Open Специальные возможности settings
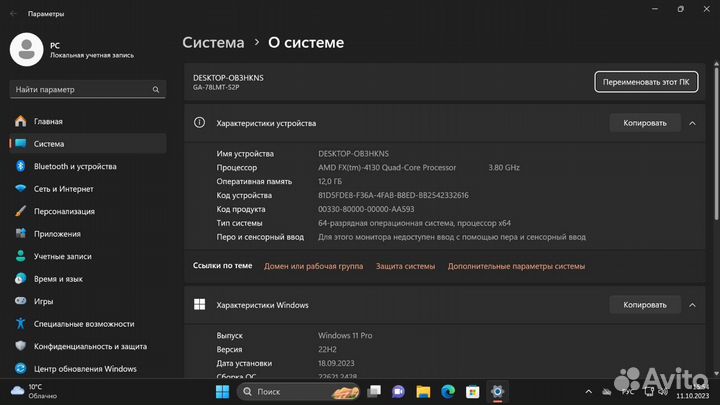 (84, 324)
